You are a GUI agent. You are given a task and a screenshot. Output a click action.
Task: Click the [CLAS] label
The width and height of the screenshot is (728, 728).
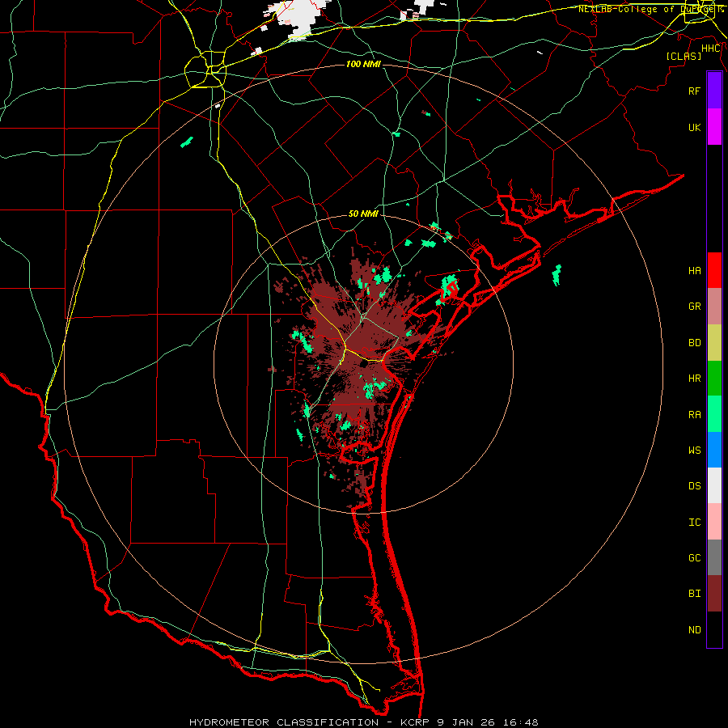coord(684,56)
